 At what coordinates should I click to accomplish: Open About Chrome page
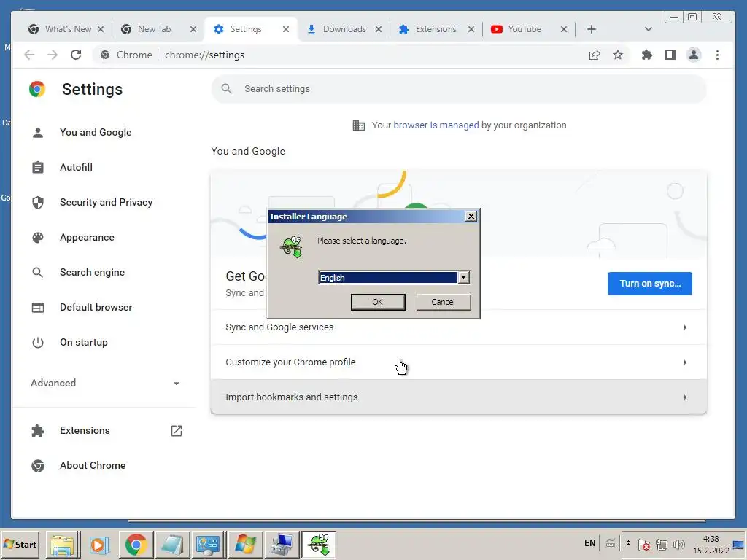click(93, 465)
